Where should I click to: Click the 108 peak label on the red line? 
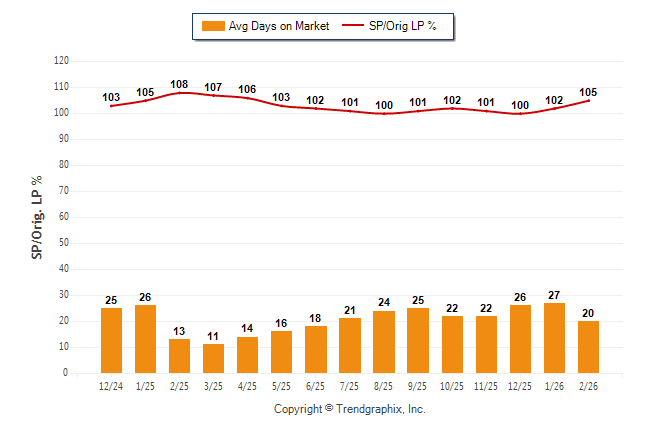tap(179, 84)
